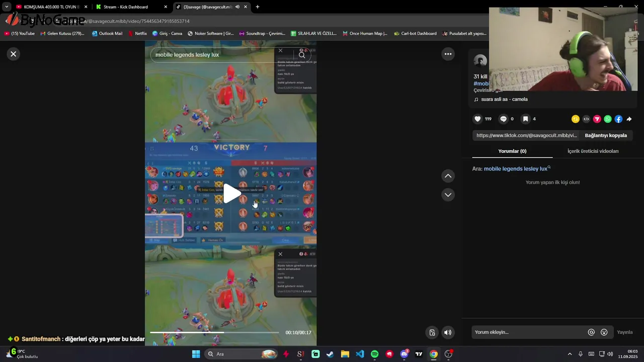Open the Noker Software bookmark
The height and width of the screenshot is (362, 644).
pos(210,34)
